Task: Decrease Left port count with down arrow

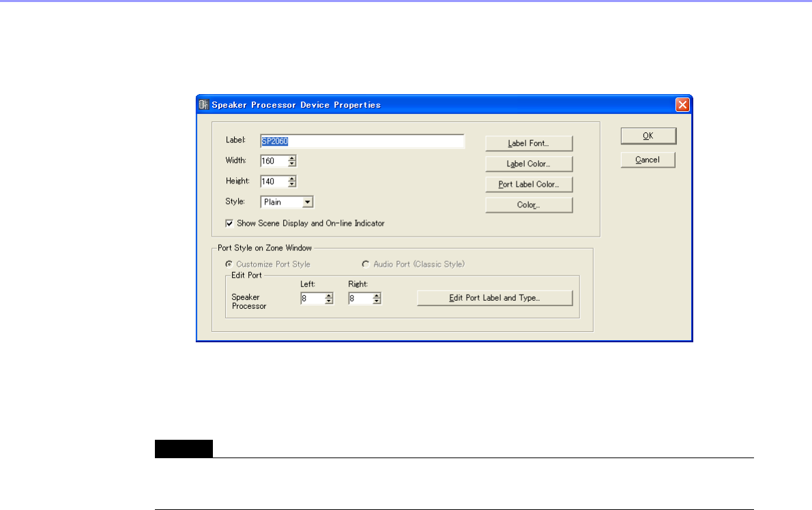Action: point(329,301)
